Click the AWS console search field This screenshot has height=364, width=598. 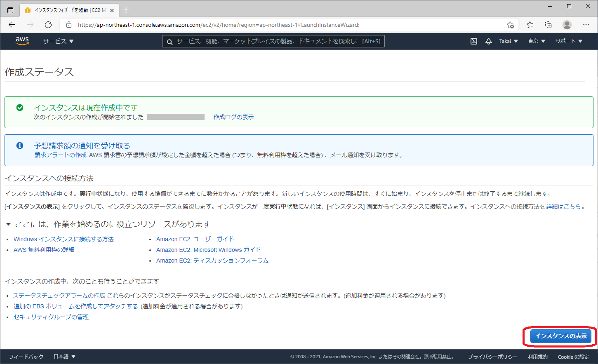[273, 41]
